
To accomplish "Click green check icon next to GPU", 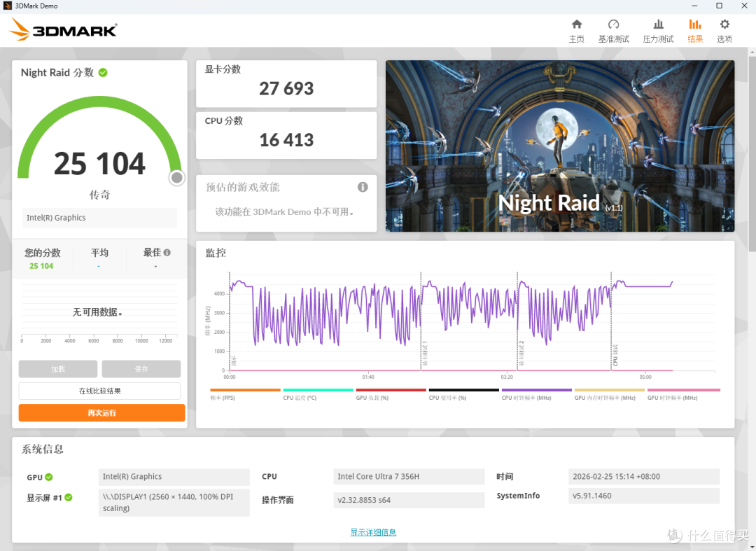I will (x=49, y=477).
